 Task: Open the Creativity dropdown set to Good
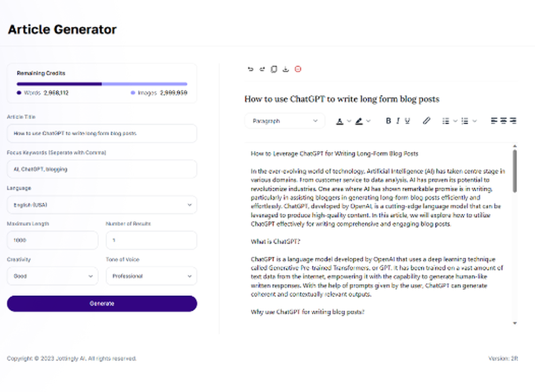(x=52, y=276)
